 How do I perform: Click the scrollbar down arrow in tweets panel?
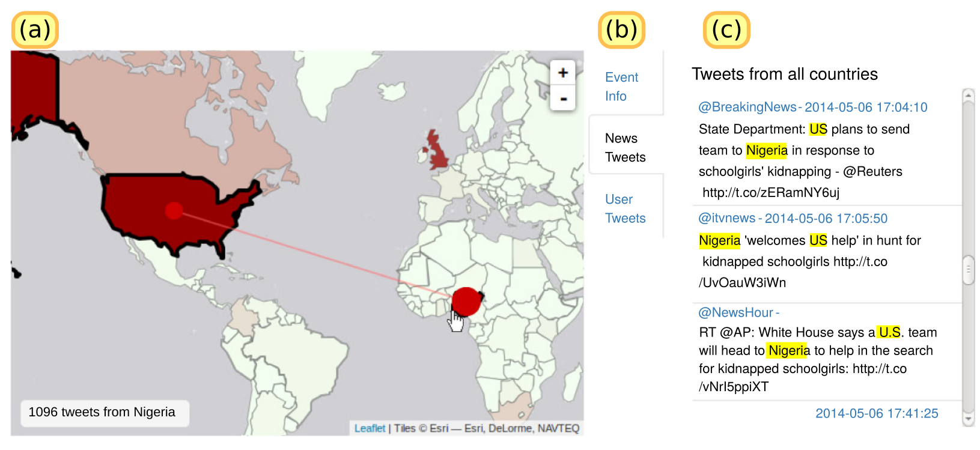(968, 419)
